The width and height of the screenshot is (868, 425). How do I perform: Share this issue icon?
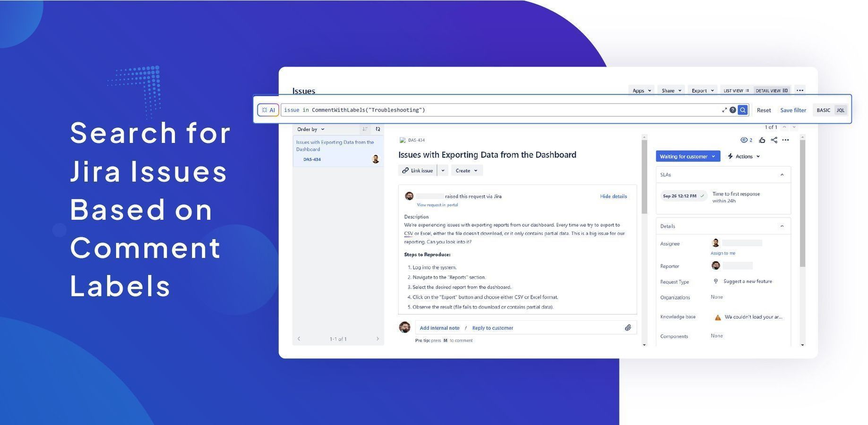pyautogui.click(x=774, y=140)
